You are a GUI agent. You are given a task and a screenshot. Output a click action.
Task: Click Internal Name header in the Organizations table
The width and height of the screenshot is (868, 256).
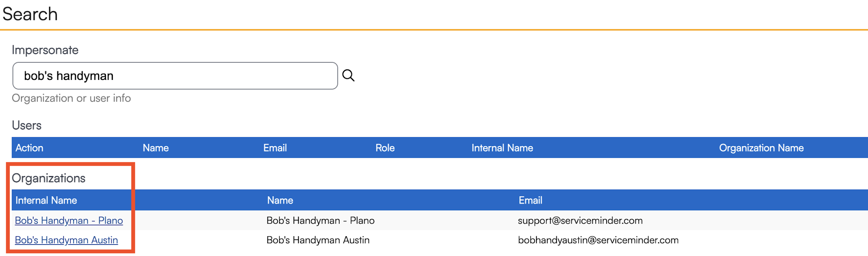click(x=46, y=200)
